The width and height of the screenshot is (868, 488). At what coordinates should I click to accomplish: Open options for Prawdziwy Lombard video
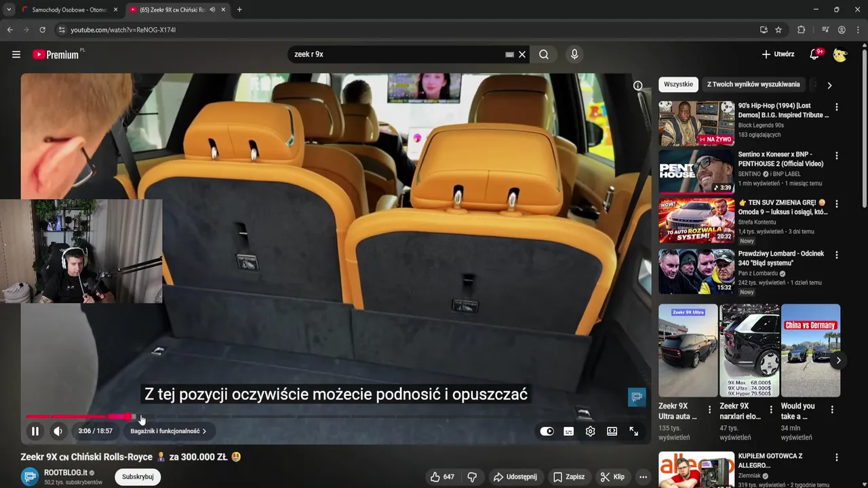tap(836, 255)
